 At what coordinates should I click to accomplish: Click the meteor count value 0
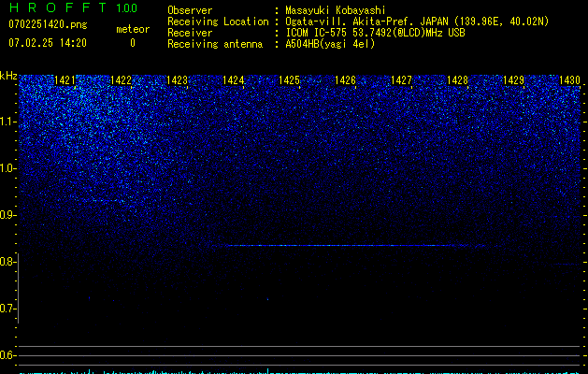[x=133, y=43]
